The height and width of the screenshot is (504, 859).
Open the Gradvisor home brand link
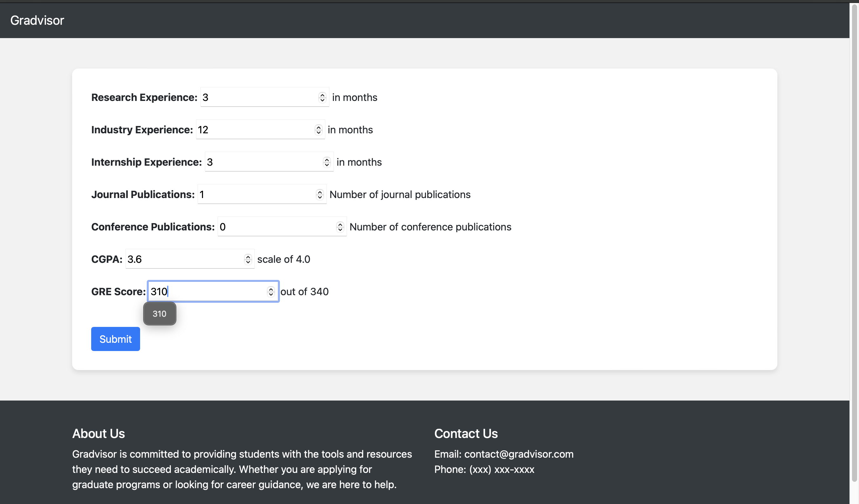(x=37, y=20)
